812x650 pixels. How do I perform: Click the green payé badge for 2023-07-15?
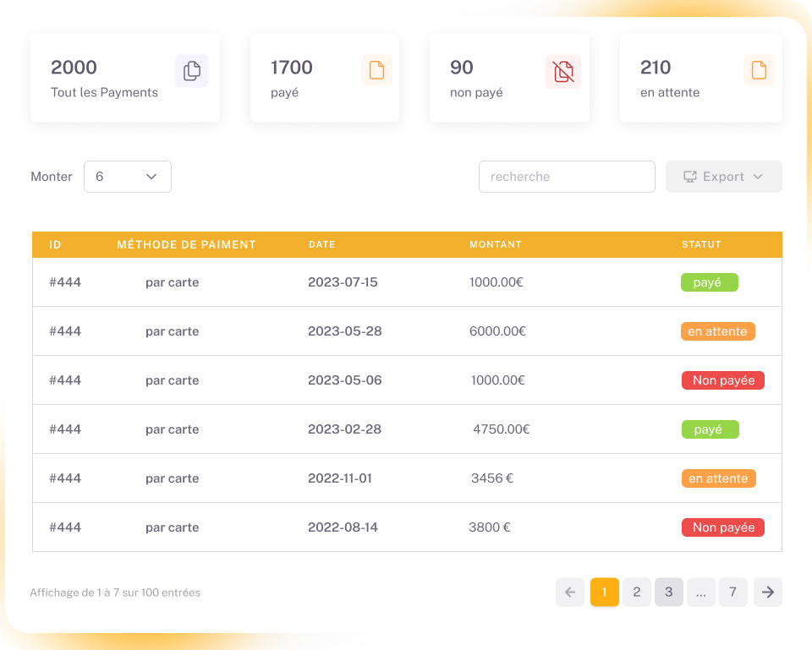pos(709,282)
